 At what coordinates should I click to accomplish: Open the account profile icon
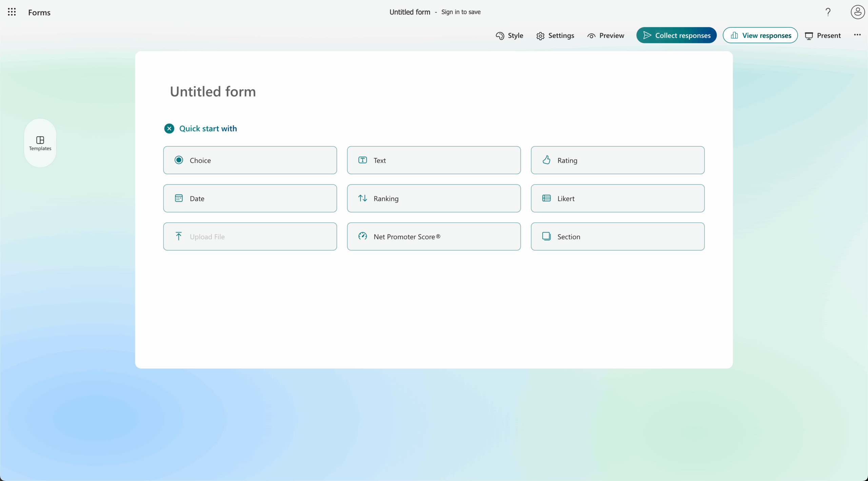(x=857, y=12)
